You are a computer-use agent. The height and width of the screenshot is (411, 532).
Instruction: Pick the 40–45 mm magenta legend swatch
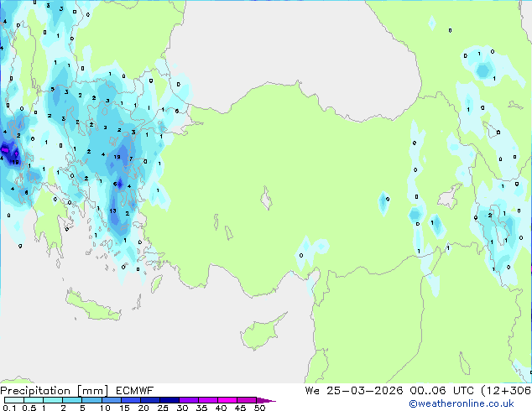coord(227,400)
